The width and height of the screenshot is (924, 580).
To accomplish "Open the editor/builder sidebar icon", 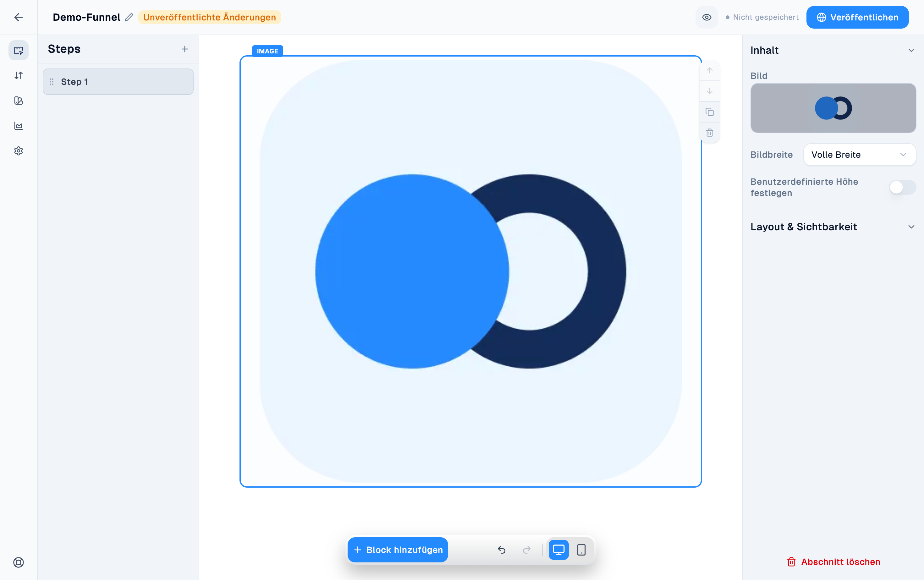I will (19, 50).
